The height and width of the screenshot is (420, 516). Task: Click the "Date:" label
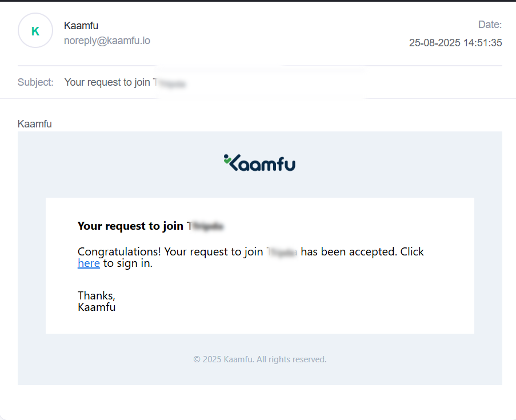pyautogui.click(x=490, y=25)
